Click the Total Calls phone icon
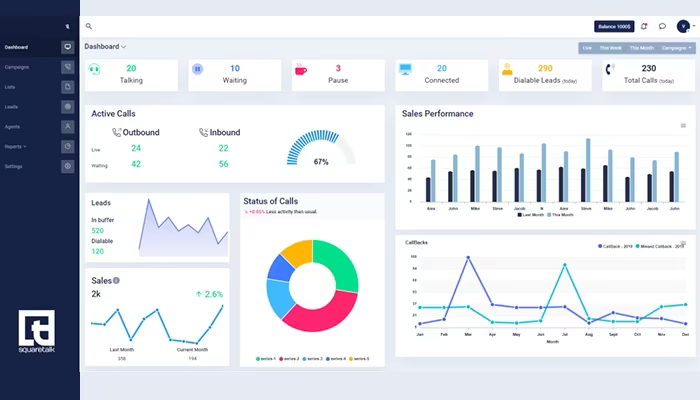The height and width of the screenshot is (400, 700). pos(610,69)
